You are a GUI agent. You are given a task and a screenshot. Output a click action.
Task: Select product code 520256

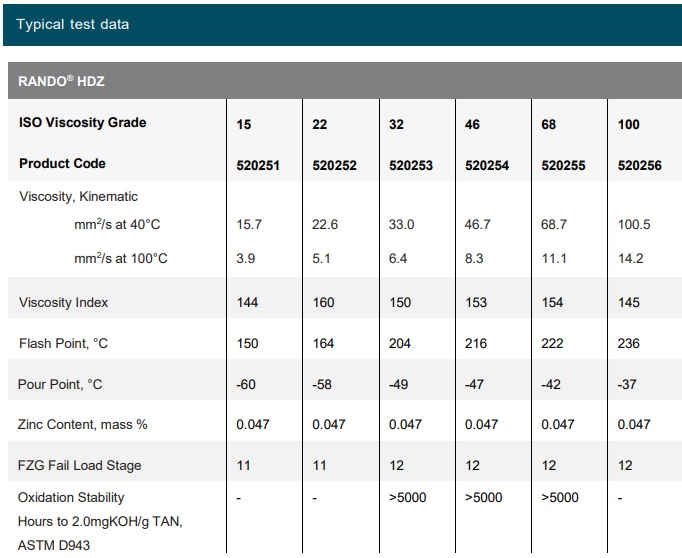pyautogui.click(x=639, y=165)
